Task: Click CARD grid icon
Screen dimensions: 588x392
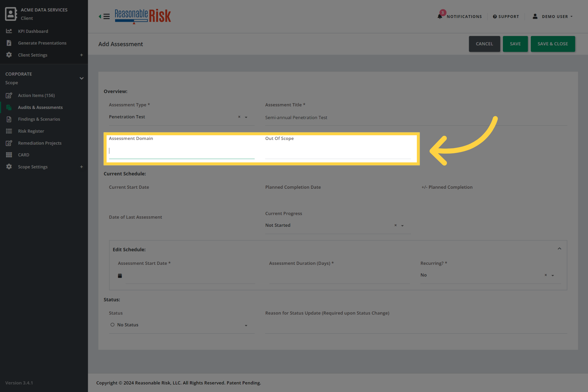Action: click(x=9, y=155)
